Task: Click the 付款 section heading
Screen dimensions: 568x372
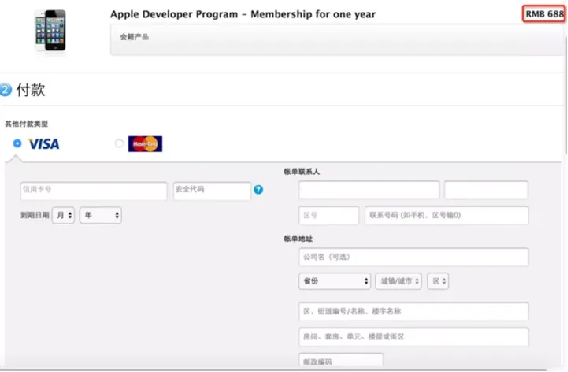Action: pos(31,90)
